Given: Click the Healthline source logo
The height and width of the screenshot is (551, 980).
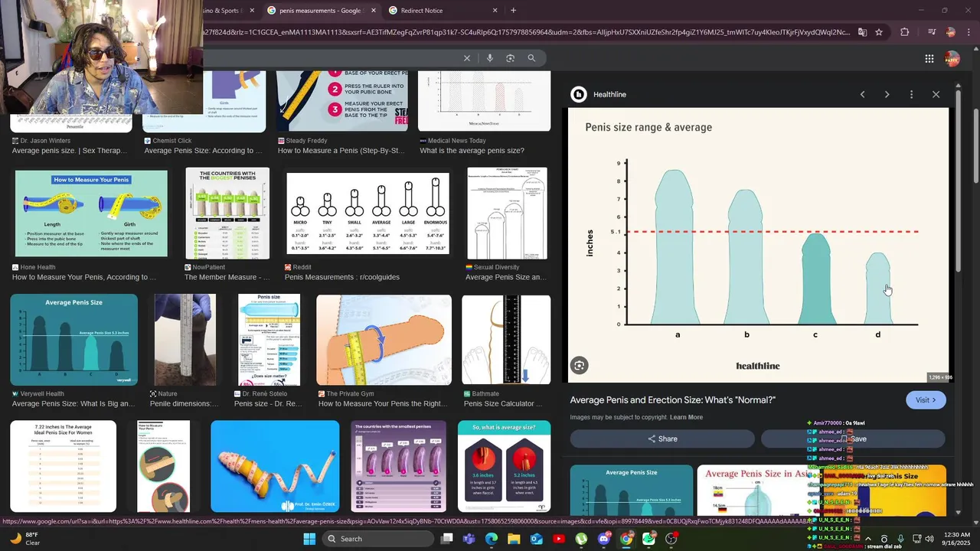Looking at the screenshot, I should [x=579, y=94].
